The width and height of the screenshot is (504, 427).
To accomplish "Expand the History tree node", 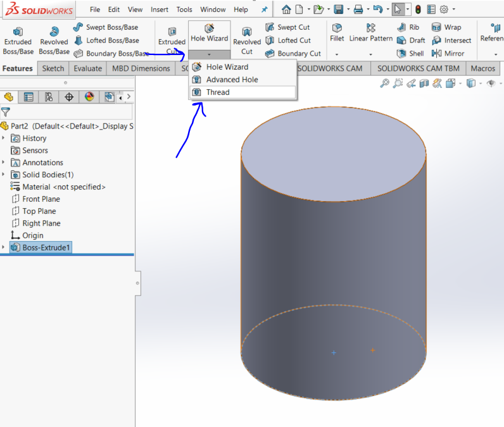I will click(x=3, y=138).
